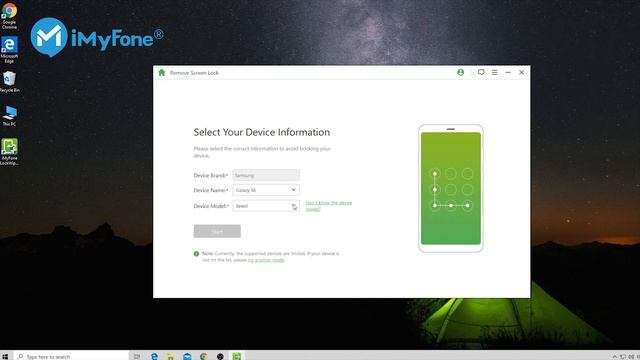Open the Windows Start menu

click(5, 356)
